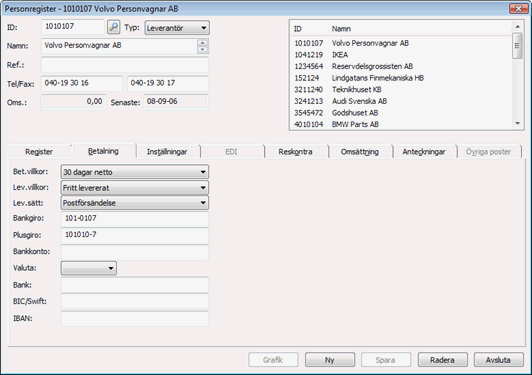Image resolution: width=532 pixels, height=375 pixels.
Task: Click the ID column header in the list
Action: click(309, 29)
